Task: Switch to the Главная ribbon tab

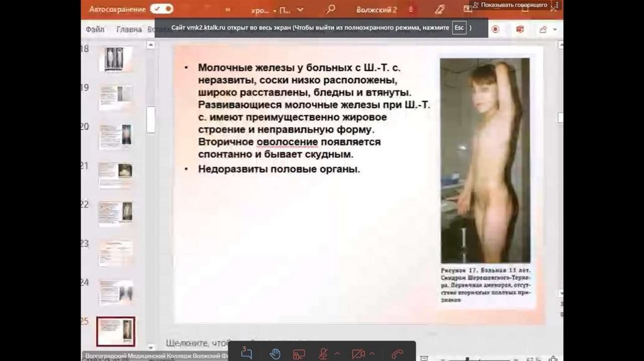Action: [129, 30]
